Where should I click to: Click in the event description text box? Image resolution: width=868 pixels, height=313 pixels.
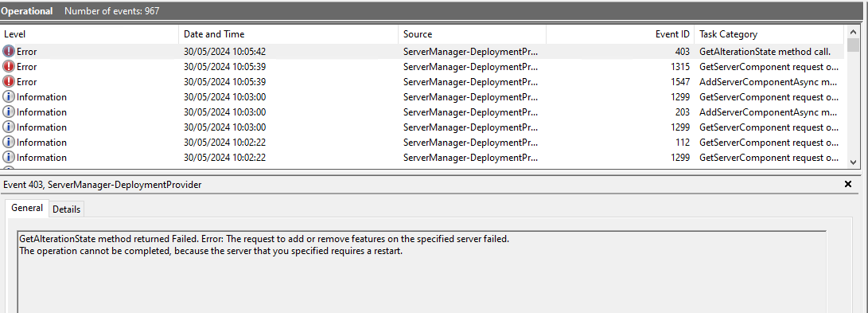[422, 272]
